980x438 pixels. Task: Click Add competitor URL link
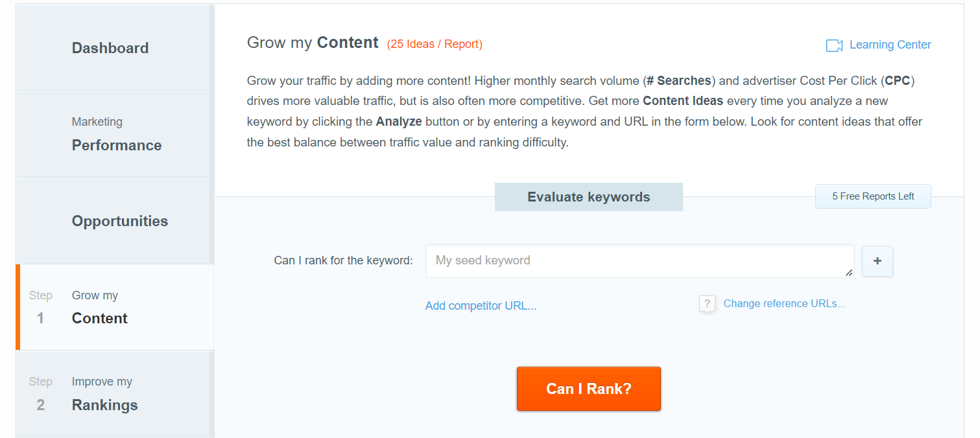tap(481, 306)
